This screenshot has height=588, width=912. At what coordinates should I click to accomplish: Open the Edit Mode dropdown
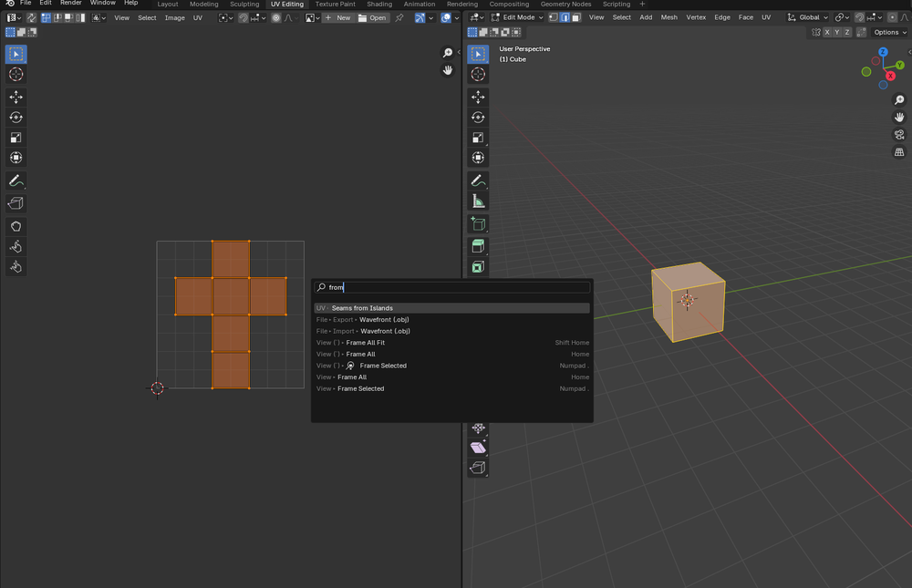517,17
